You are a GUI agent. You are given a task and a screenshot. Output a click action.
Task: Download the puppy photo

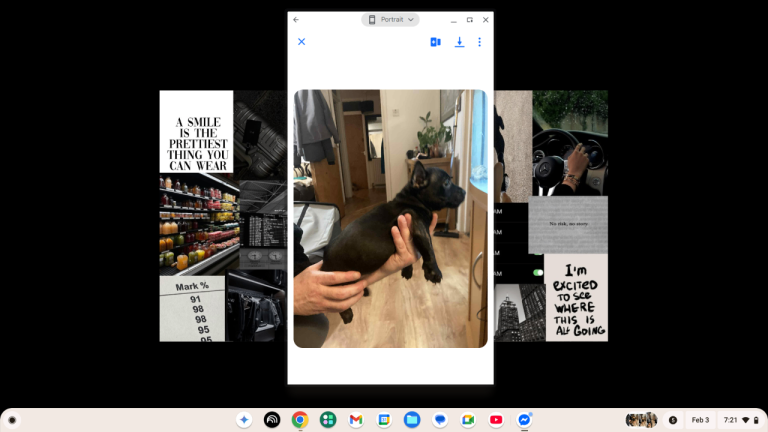[x=459, y=42]
